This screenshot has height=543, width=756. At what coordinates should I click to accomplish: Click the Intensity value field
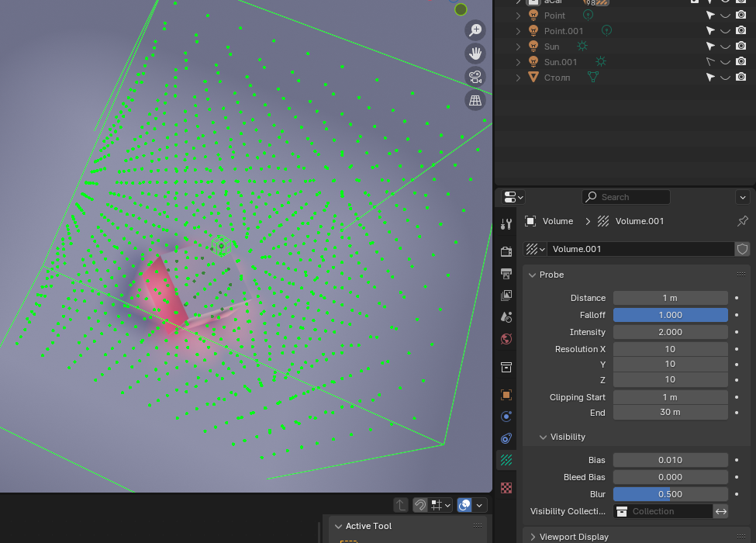coord(670,332)
